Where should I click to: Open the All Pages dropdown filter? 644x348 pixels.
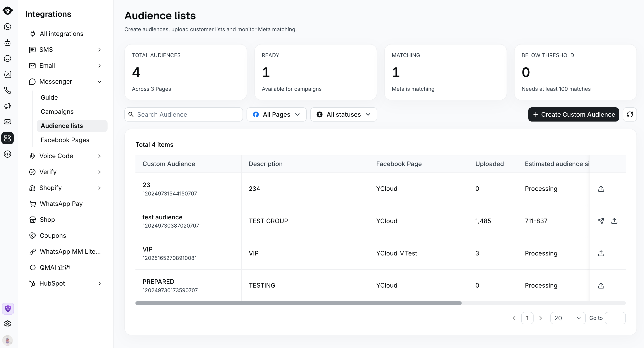(276, 114)
